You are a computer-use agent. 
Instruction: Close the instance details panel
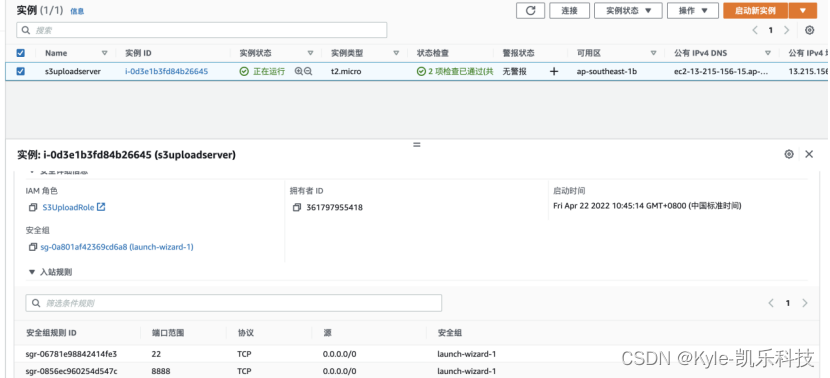coord(809,154)
